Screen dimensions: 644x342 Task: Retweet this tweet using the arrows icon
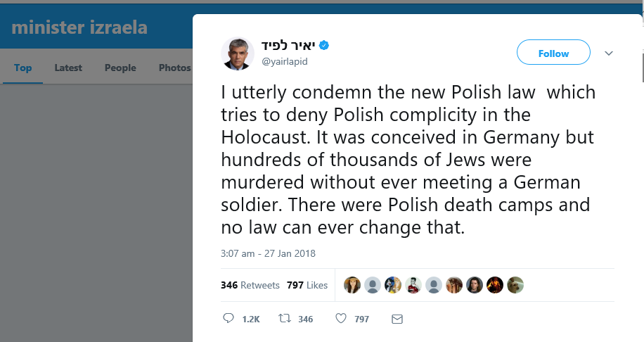click(284, 319)
